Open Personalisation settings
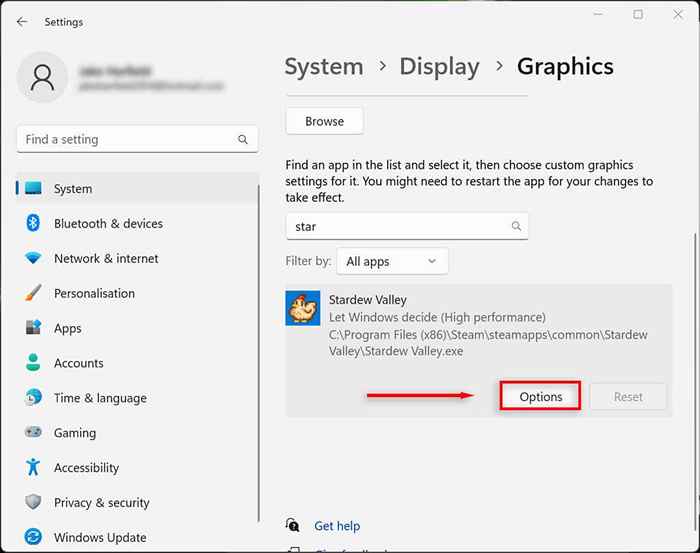This screenshot has height=553, width=700. click(94, 293)
